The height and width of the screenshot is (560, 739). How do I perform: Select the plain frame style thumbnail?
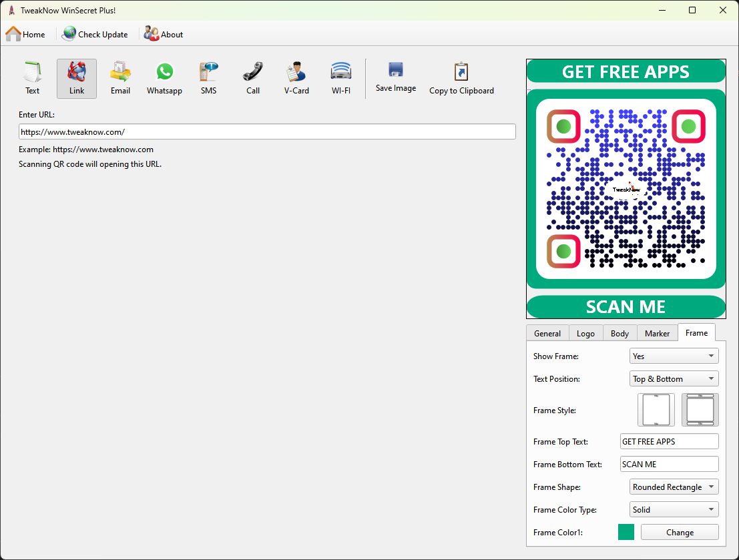[656, 410]
